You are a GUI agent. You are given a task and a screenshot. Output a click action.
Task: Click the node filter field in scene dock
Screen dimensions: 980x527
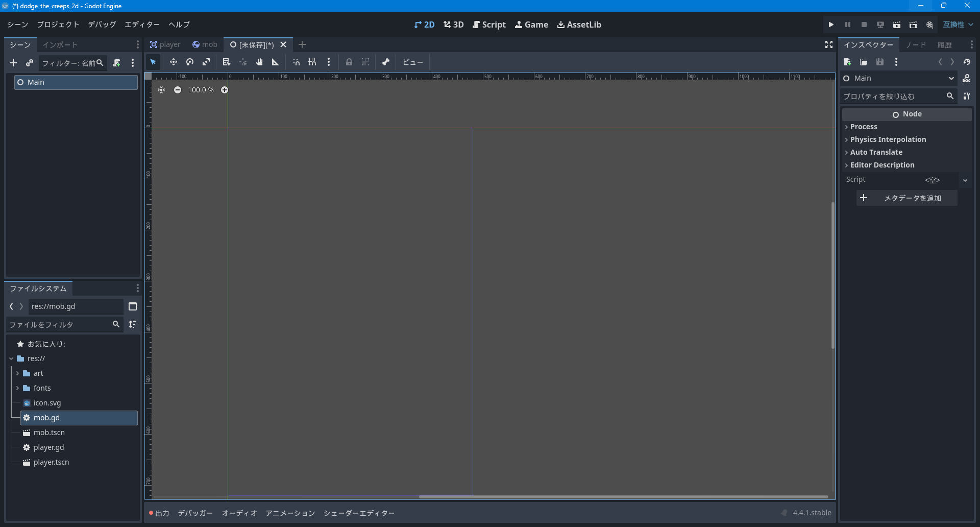click(x=72, y=63)
